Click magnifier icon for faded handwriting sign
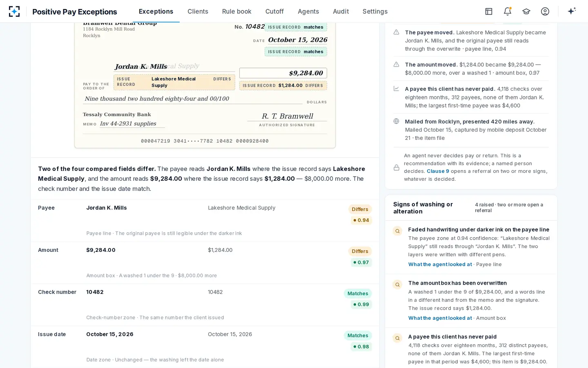This screenshot has height=368, width=588. [397, 231]
